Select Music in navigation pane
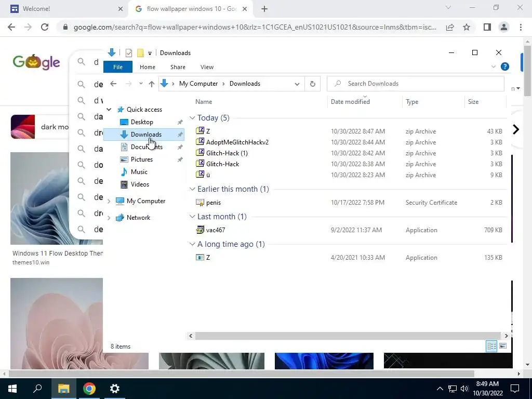 click(x=139, y=172)
